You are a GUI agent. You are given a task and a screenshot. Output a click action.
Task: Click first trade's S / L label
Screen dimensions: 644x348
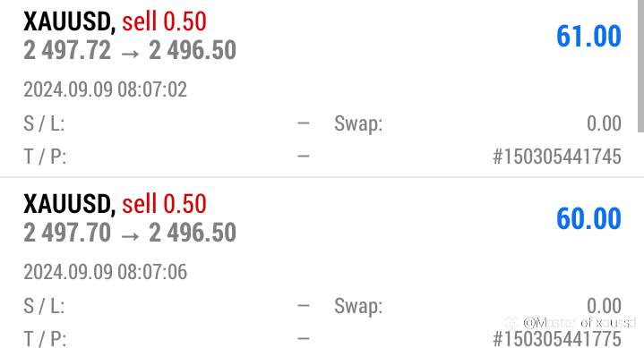(44, 123)
